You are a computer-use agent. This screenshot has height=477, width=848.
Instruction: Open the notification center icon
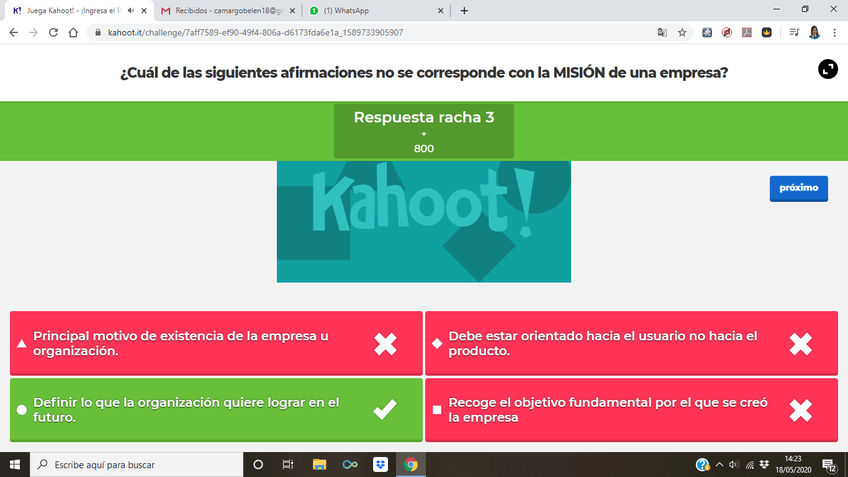(829, 465)
